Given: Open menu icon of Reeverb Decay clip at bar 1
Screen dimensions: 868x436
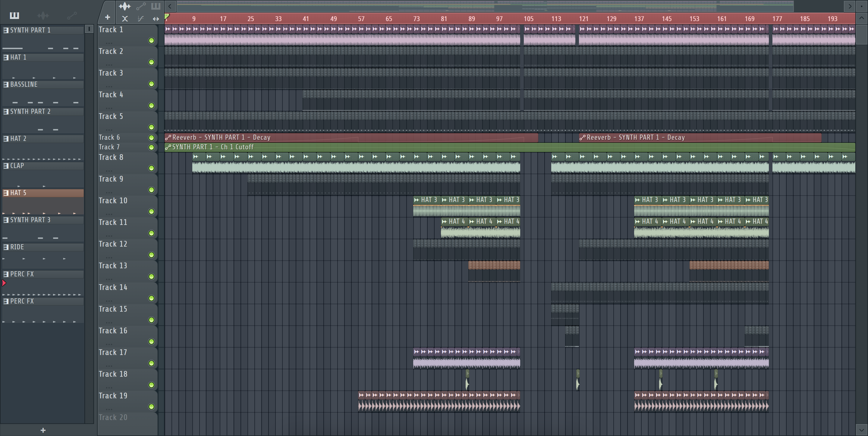Looking at the screenshot, I should [168, 137].
